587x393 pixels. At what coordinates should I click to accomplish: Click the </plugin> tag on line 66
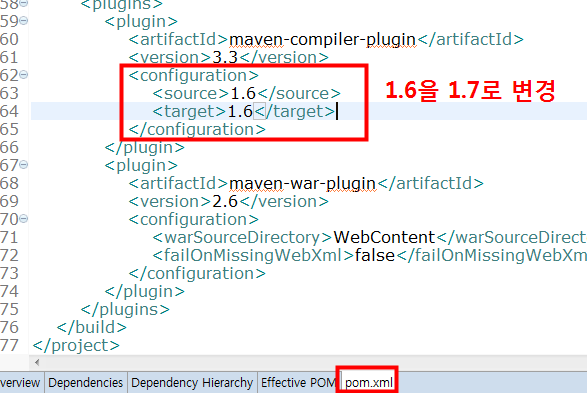click(145, 147)
